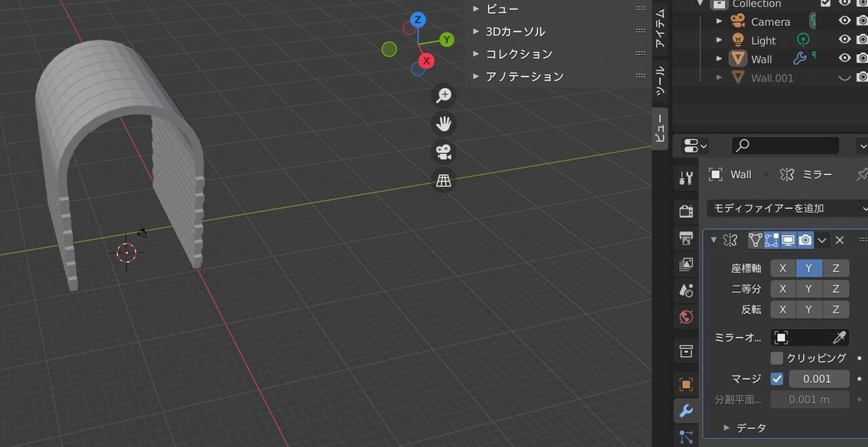Image resolution: width=868 pixels, height=447 pixels.
Task: Open mirror modifier extra options chevron
Action: [822, 240]
